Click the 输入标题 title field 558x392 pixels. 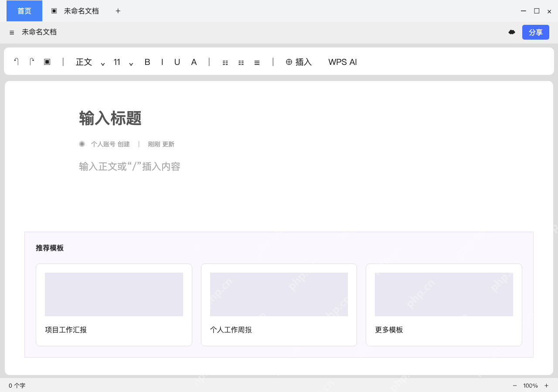click(x=110, y=118)
